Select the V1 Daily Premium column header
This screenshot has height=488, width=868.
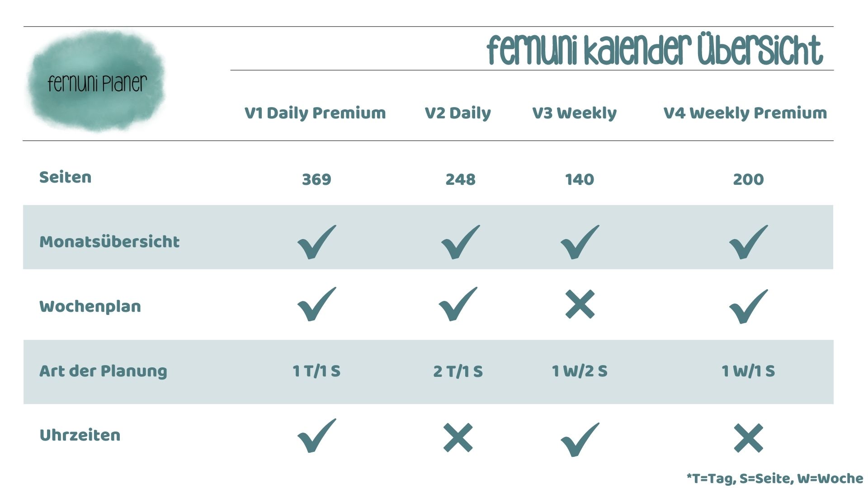[x=315, y=113]
